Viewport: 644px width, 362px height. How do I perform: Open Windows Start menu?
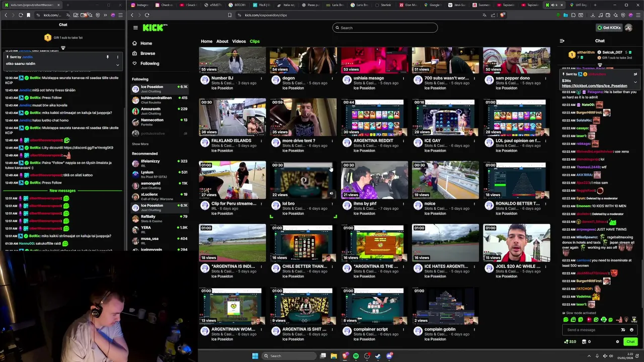point(255,356)
